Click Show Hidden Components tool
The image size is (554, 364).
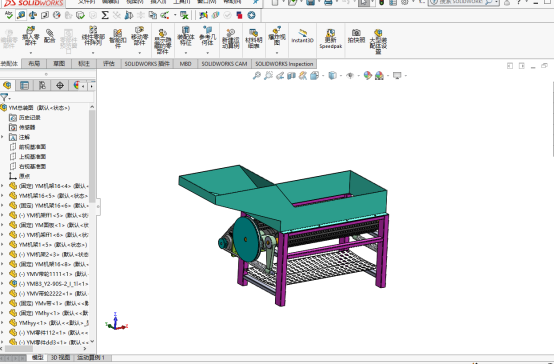tap(163, 41)
